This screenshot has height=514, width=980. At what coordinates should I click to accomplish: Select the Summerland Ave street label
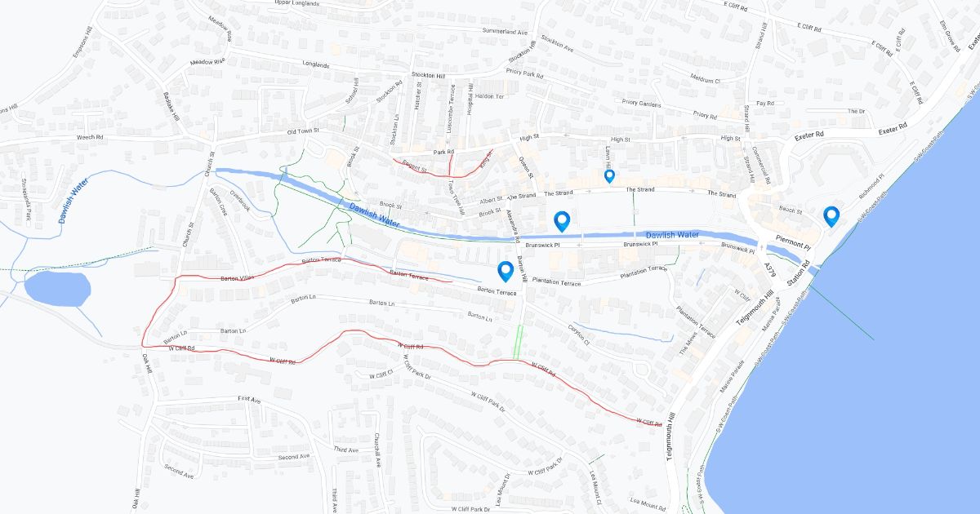point(505,31)
